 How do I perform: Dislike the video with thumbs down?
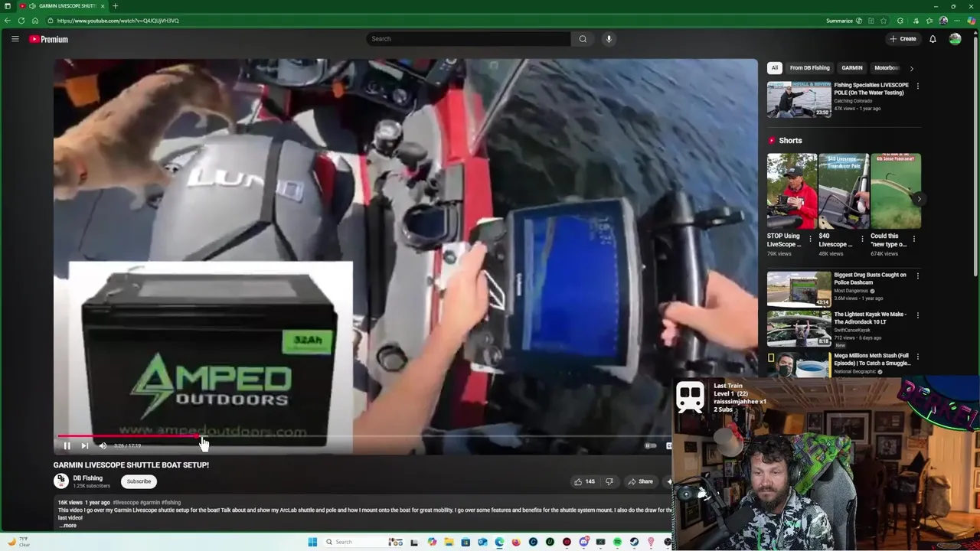coord(609,481)
